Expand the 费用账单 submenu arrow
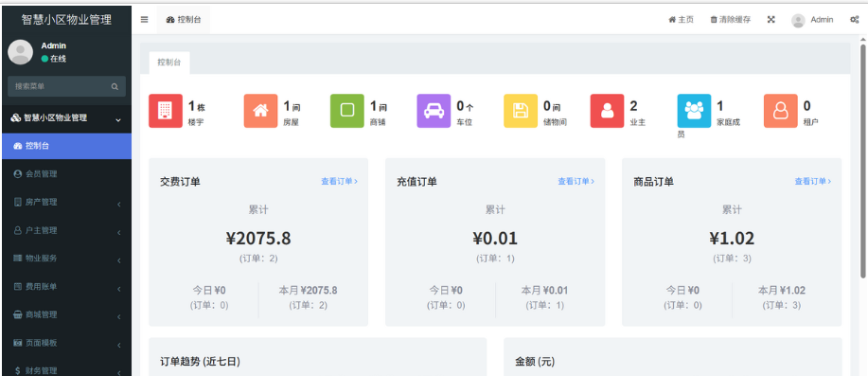868x376 pixels. click(x=119, y=289)
